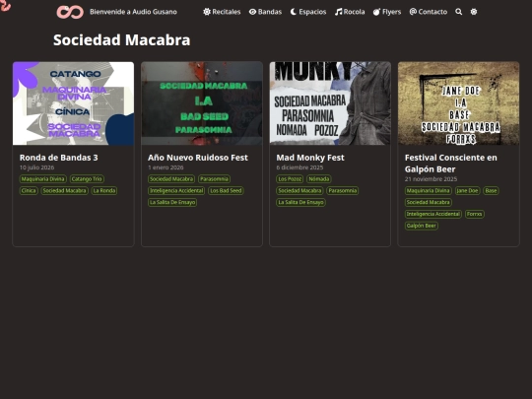Viewport: 532px width, 399px height.
Task: Select La Salita De Ensayo tag in Año Nuevo Fest
Action: 172,202
